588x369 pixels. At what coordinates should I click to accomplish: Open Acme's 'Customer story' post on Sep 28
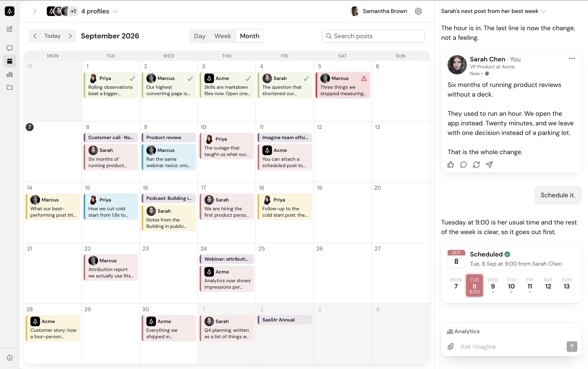[53, 328]
